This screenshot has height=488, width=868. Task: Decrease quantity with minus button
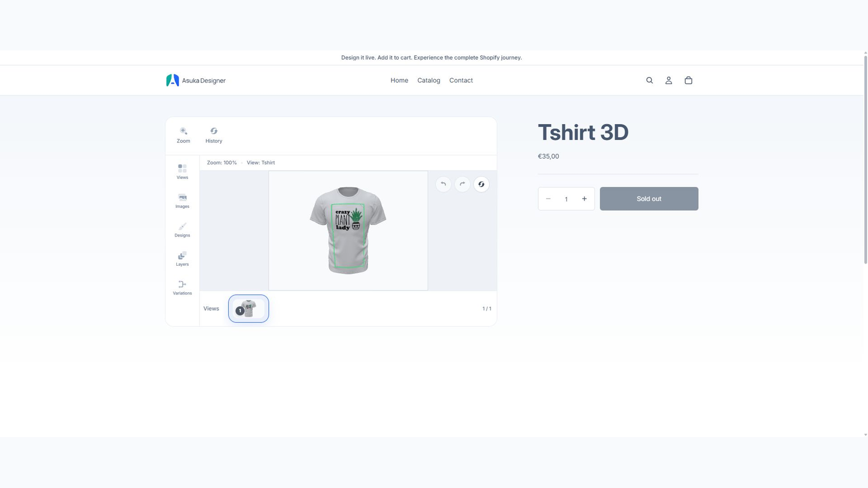(x=548, y=199)
